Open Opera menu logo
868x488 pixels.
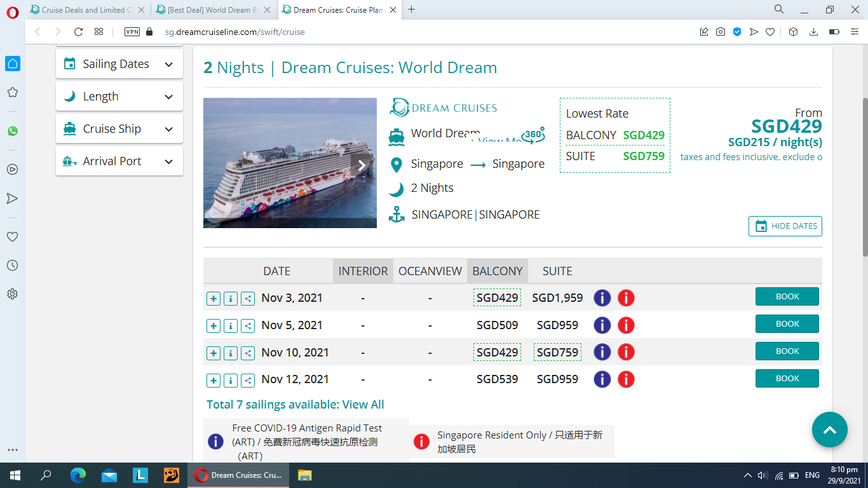tap(12, 12)
